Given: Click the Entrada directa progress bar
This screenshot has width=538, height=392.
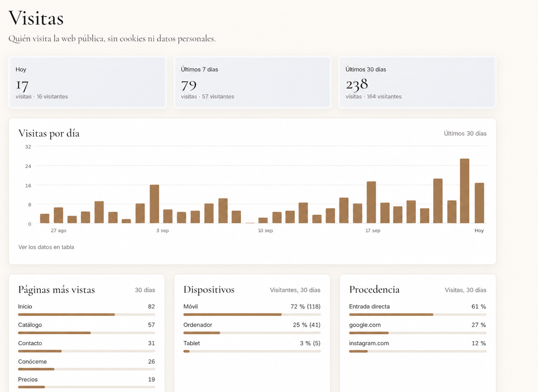Looking at the screenshot, I should point(418,314).
